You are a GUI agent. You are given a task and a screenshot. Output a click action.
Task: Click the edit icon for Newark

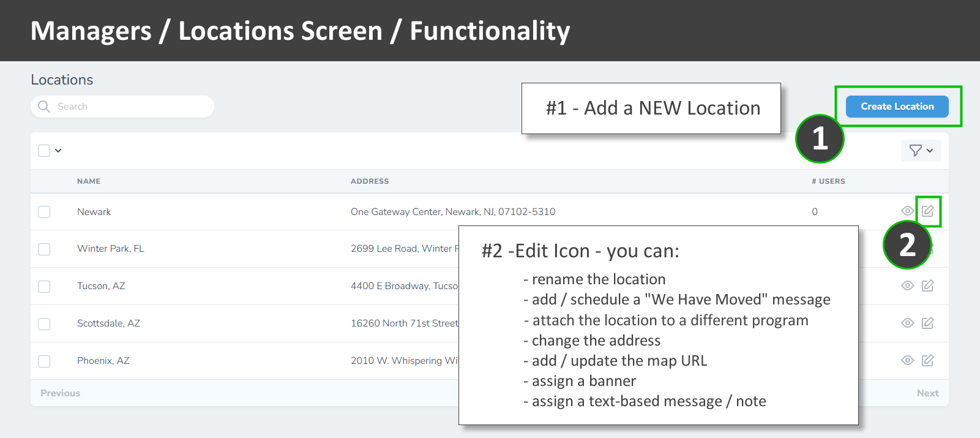click(928, 211)
